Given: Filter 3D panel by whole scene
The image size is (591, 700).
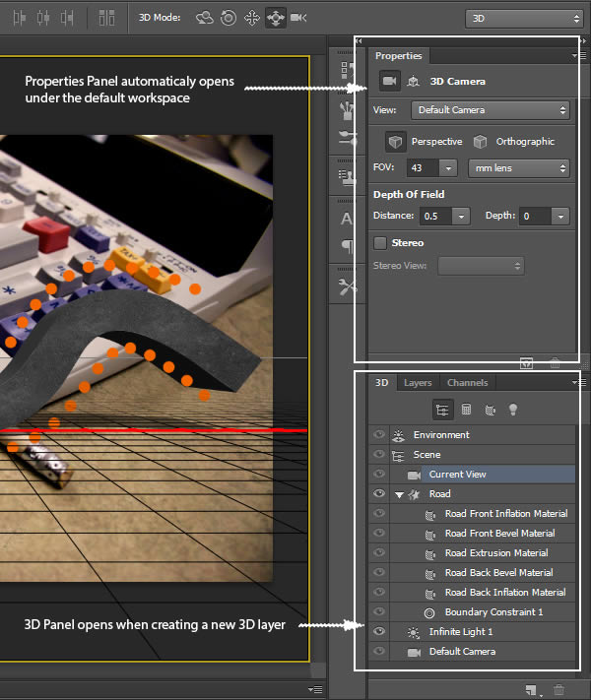Looking at the screenshot, I should (442, 410).
